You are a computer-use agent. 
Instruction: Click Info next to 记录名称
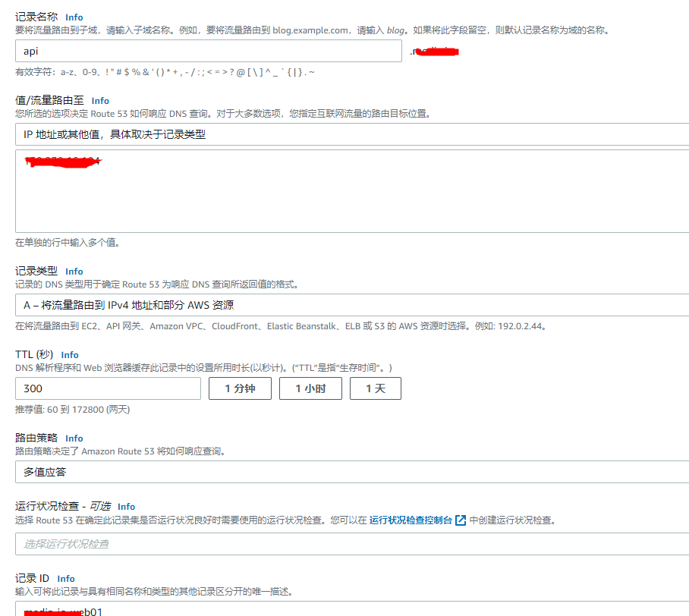(x=73, y=17)
